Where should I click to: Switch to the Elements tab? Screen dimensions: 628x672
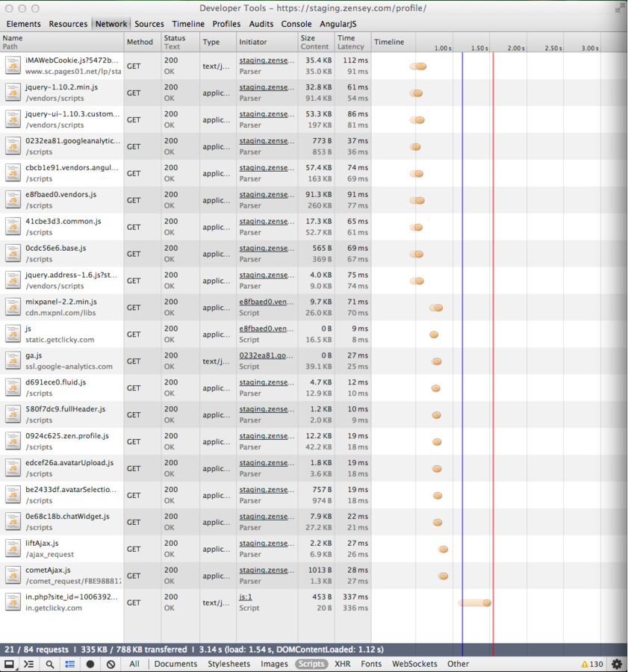click(x=24, y=24)
